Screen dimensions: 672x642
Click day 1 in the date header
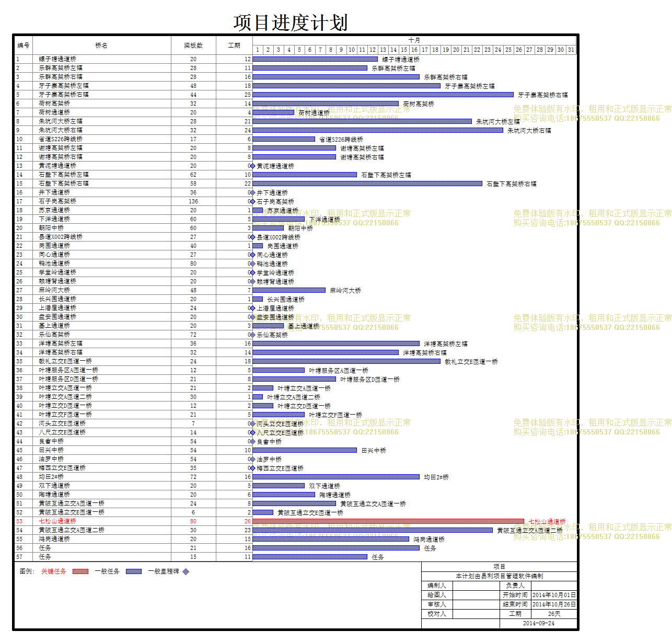click(x=258, y=50)
